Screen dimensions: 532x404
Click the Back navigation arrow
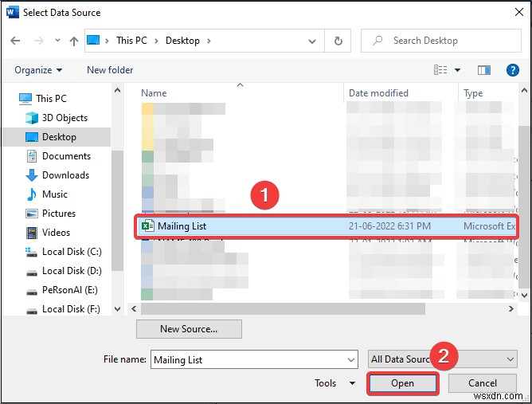15,41
